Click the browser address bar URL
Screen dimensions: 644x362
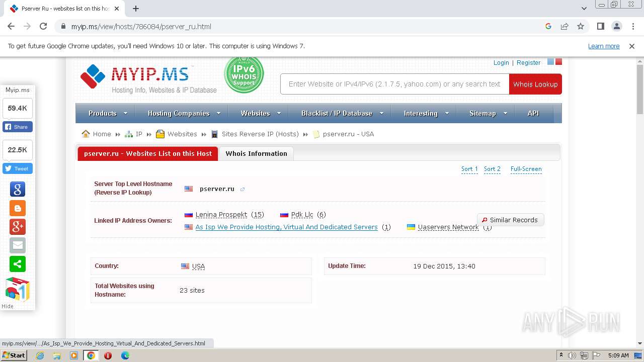(141, 27)
